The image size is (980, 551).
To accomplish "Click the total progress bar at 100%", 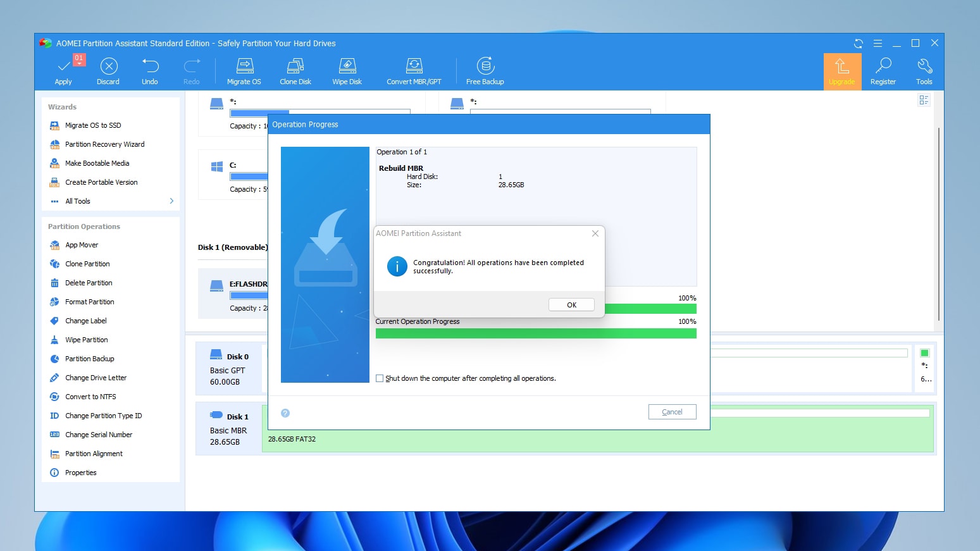I will (x=650, y=309).
